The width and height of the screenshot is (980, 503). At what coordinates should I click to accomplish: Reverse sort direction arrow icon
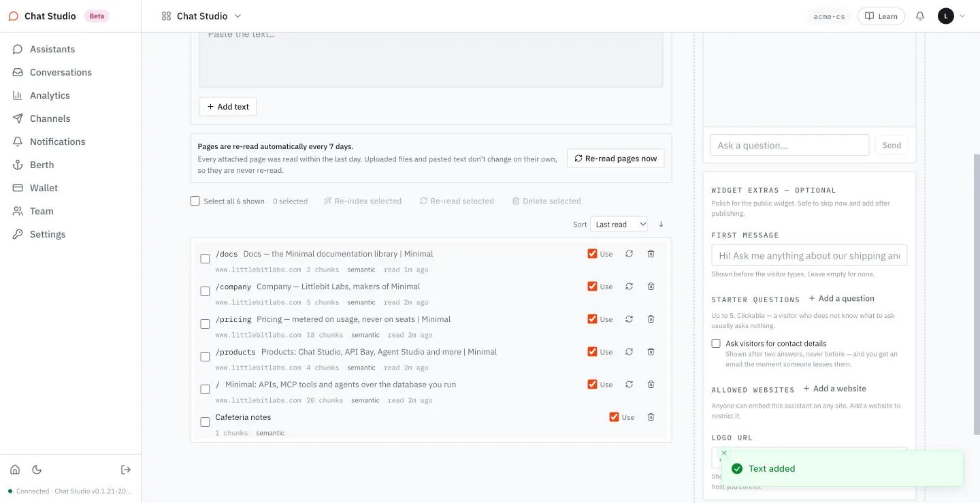[661, 224]
